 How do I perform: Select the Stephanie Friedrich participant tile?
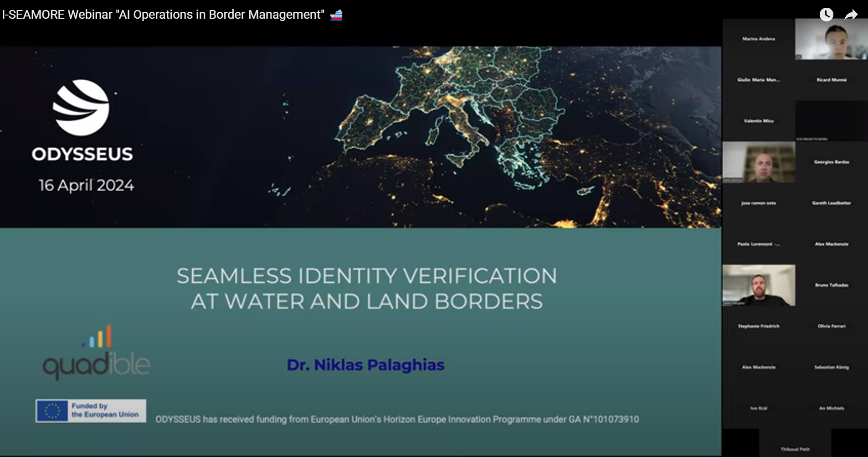click(759, 327)
